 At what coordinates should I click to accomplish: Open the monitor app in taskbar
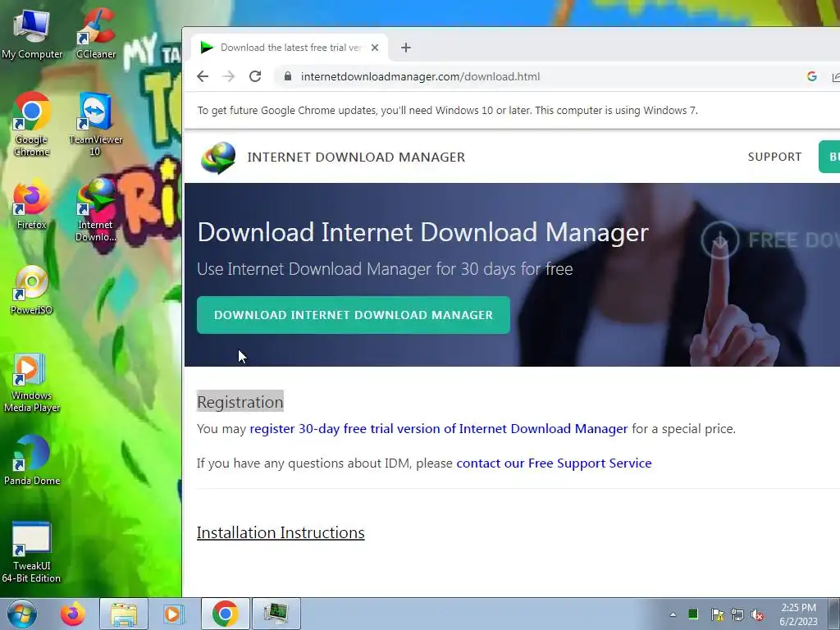coord(276,614)
